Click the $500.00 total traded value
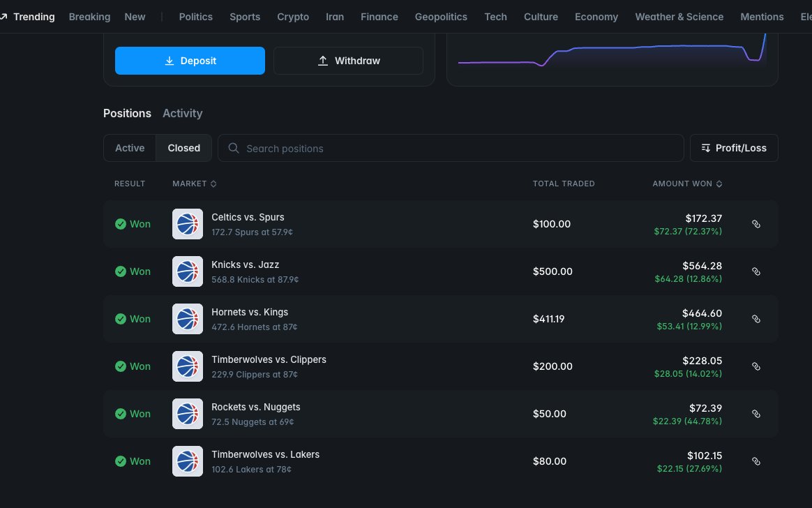 tap(552, 271)
